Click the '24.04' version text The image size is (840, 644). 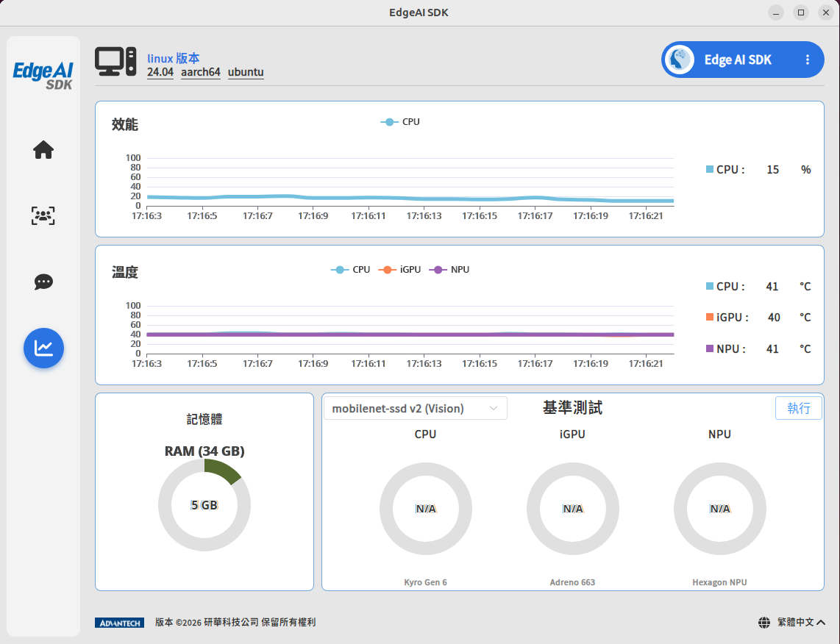(160, 72)
